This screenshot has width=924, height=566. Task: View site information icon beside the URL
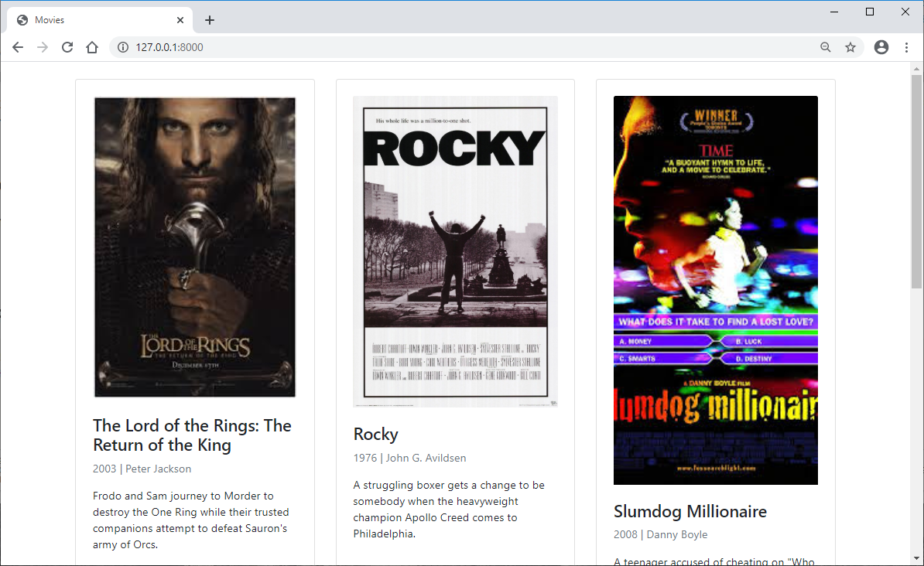[122, 47]
